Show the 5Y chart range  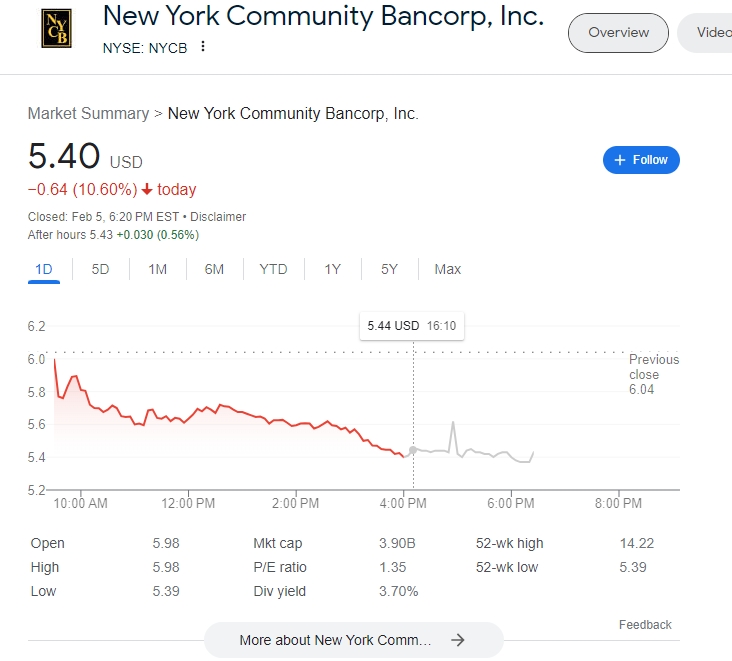click(389, 269)
